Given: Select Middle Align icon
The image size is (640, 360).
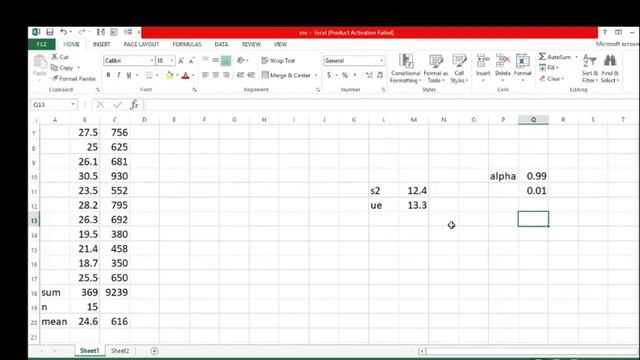Looking at the screenshot, I should (x=216, y=60).
